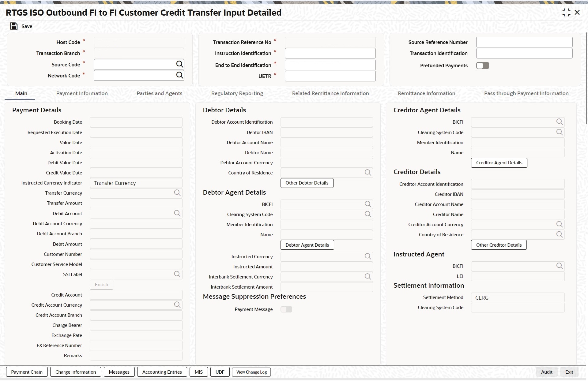Open Source Code lookup search icon
The width and height of the screenshot is (588, 381).
point(179,64)
